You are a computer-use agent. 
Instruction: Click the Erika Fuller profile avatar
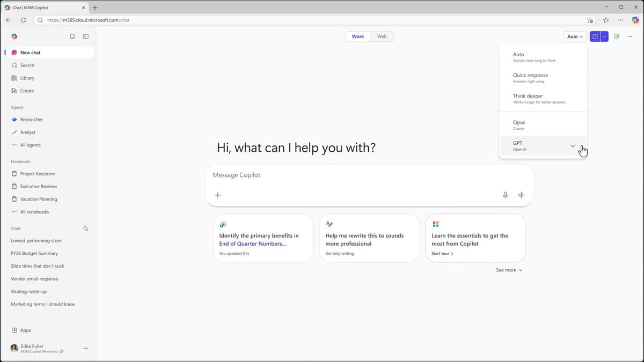[x=14, y=348]
